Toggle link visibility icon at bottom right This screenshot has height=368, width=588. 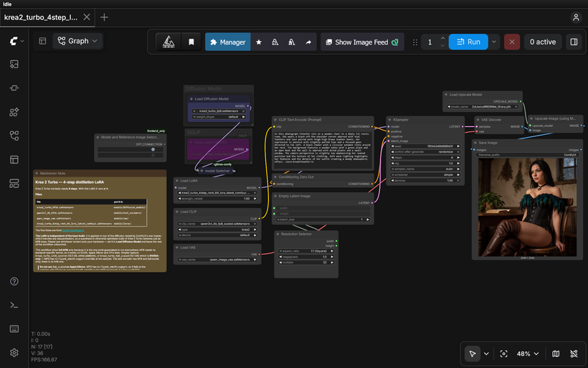click(574, 354)
